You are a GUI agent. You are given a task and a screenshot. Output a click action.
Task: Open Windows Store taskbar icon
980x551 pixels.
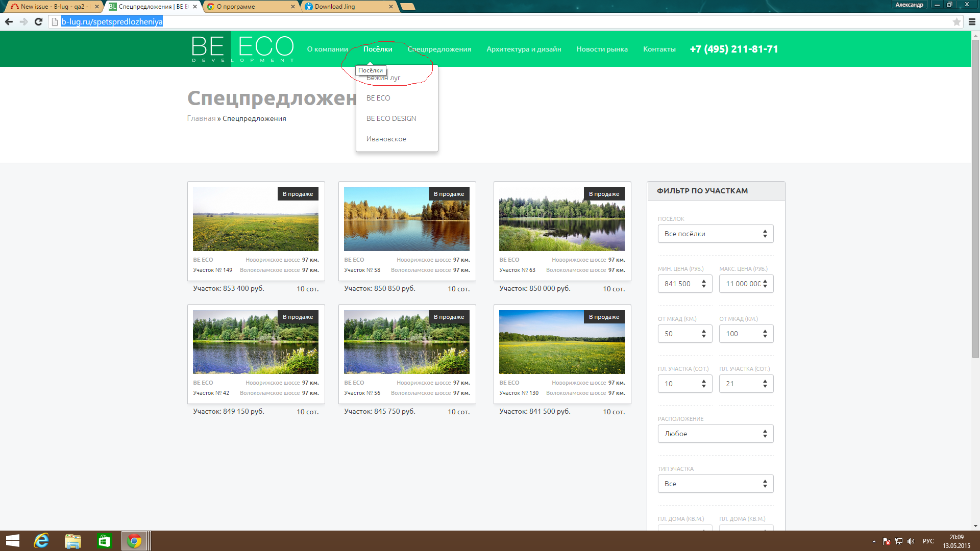pyautogui.click(x=104, y=541)
